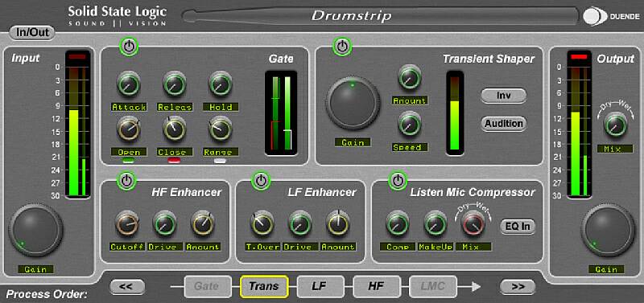Click the Duende logo icon
The image size is (644, 303).
594,17
